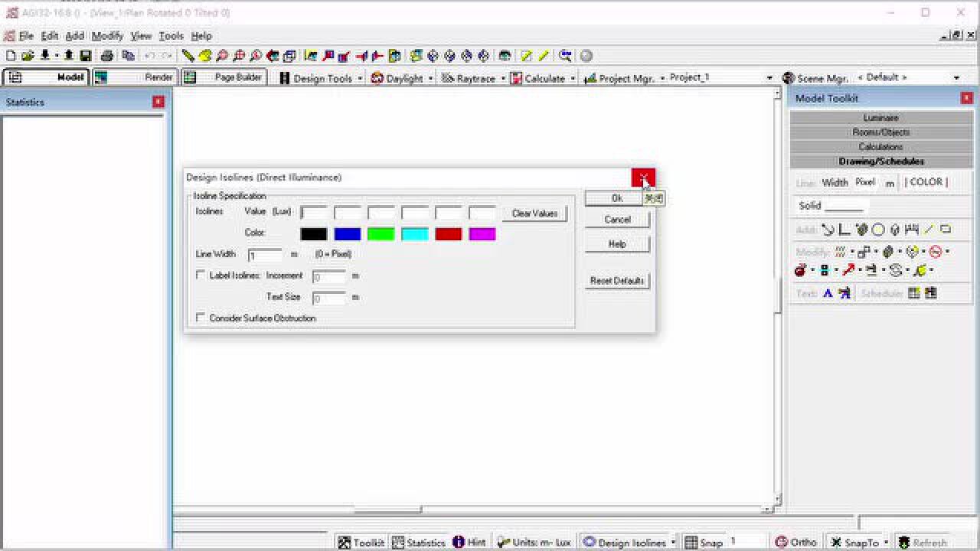Toggle Ortho mode in status bar
Viewport: 980px width, 551px height.
[795, 542]
